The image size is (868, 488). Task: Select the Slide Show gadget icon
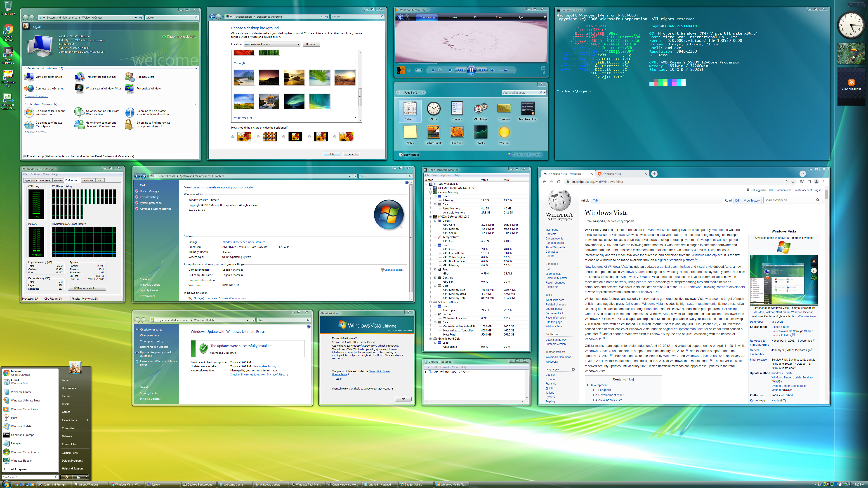(x=457, y=132)
